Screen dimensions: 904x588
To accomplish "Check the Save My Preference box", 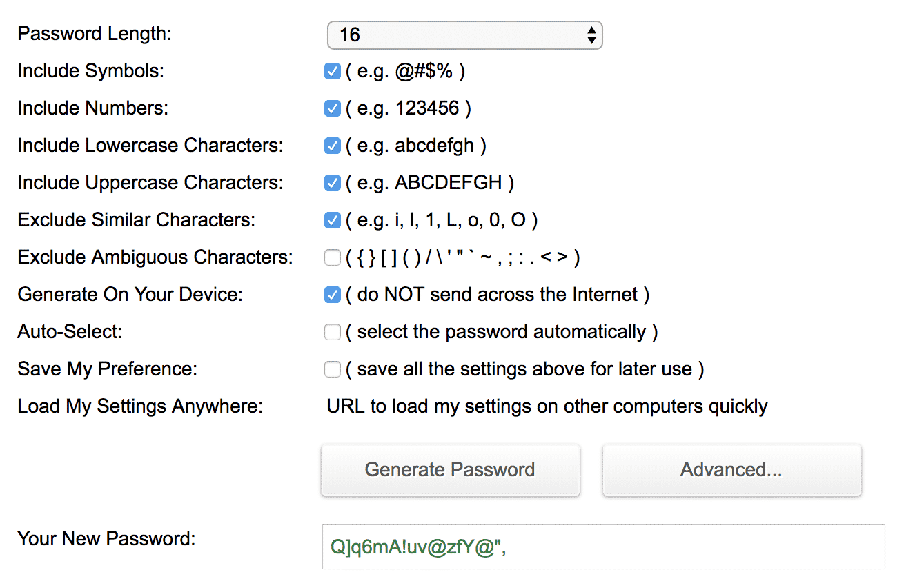I will [x=332, y=369].
